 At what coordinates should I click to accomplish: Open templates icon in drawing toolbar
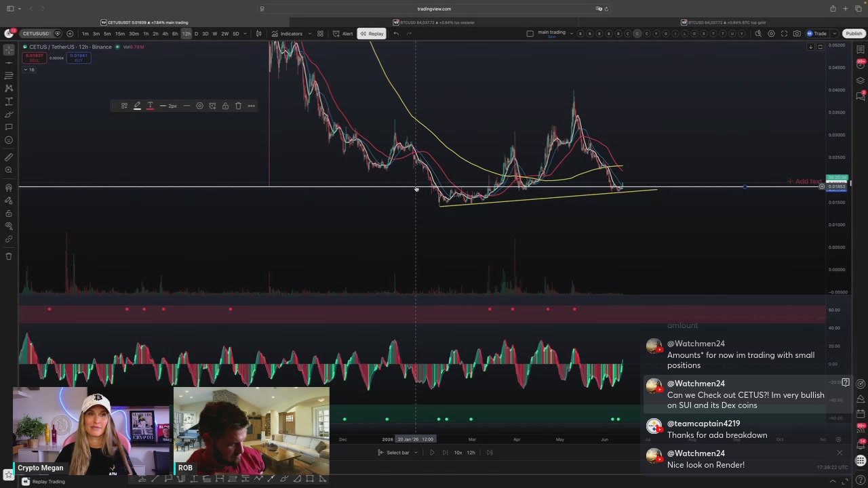coord(124,106)
